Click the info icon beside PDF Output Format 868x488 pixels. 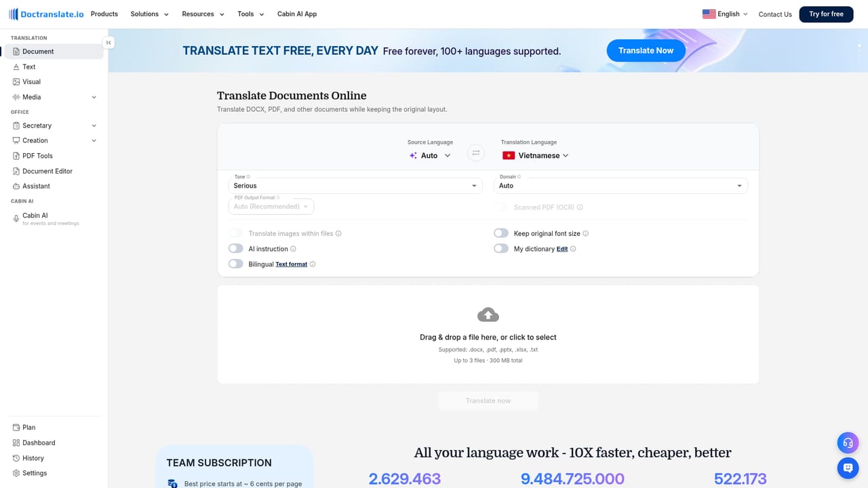[x=278, y=198]
